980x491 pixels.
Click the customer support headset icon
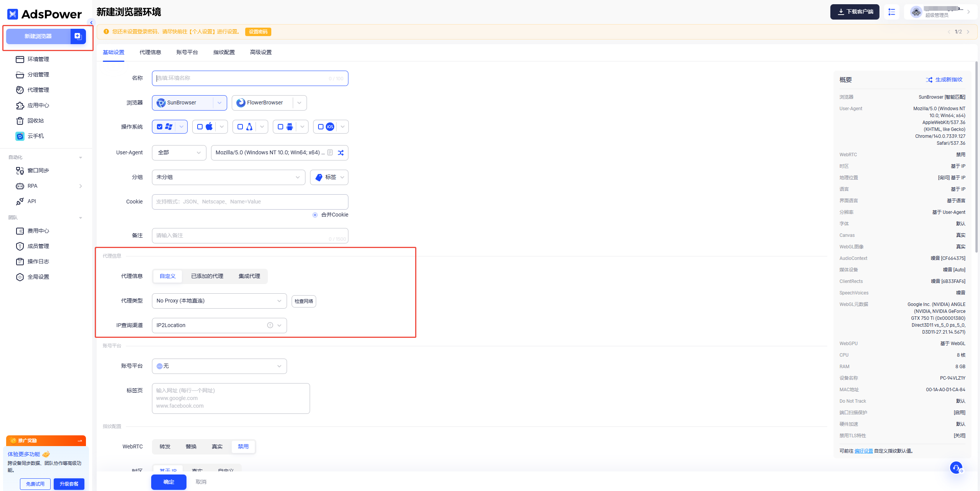point(956,468)
